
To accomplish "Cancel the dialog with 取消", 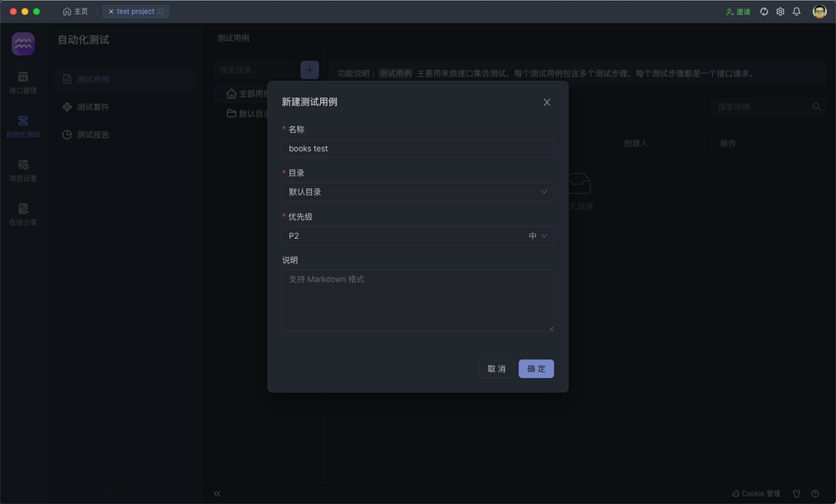I will click(x=496, y=369).
